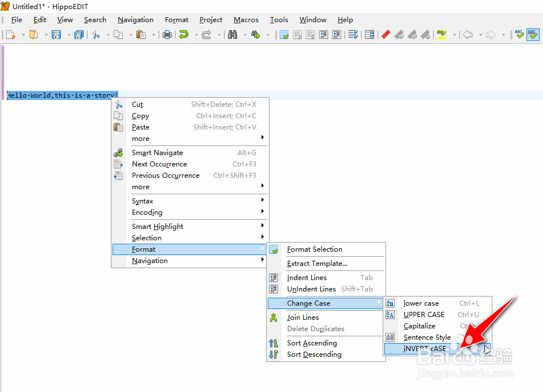Screen dimensions: 543x392
Task: Apply Capitalize case option
Action: pos(438,326)
